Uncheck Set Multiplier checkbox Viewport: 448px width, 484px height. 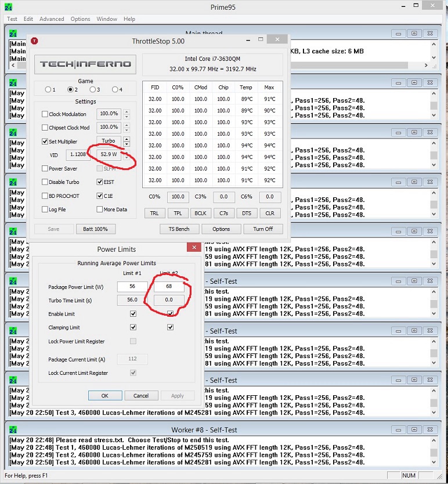[45, 142]
